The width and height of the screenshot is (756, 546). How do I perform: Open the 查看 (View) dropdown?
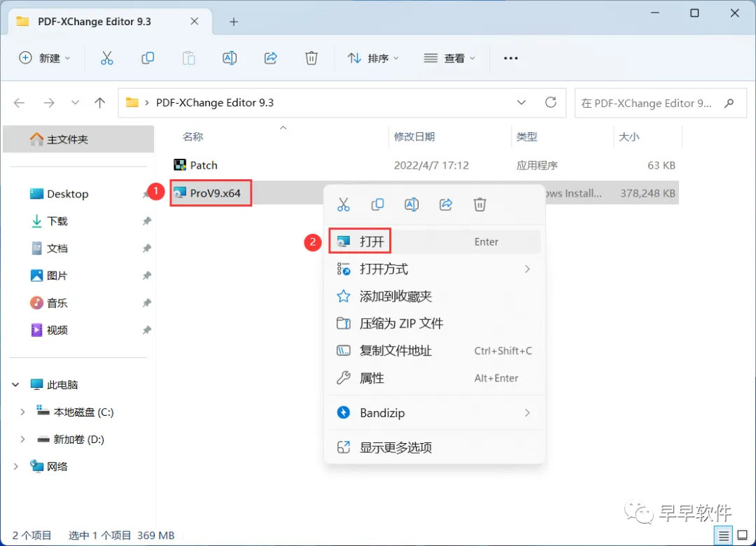(449, 58)
